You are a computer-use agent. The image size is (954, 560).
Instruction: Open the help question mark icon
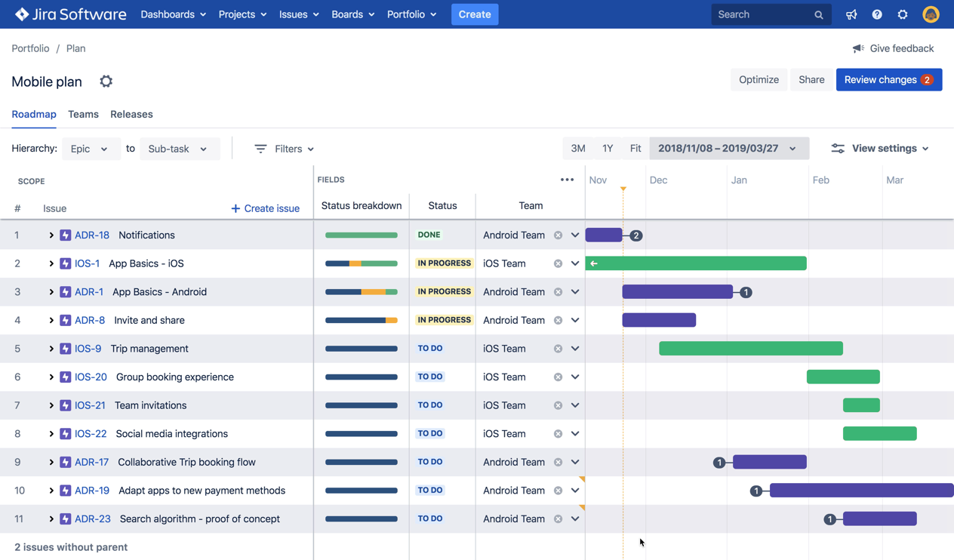coord(877,14)
